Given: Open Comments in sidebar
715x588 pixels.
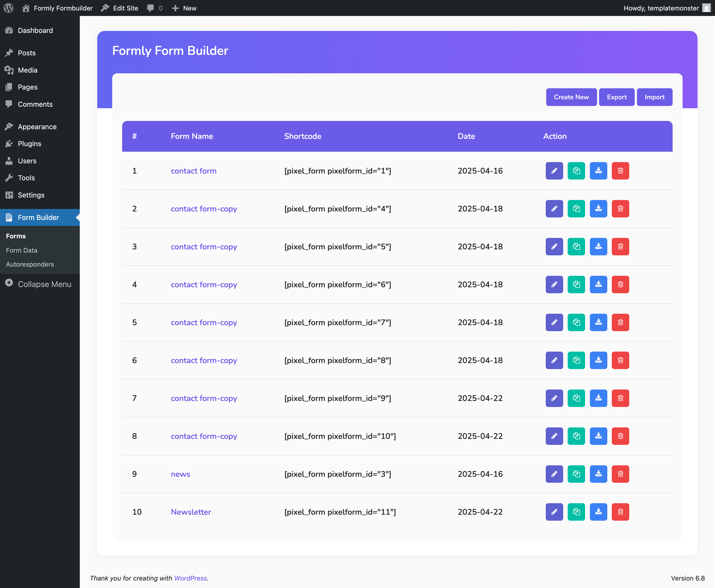Looking at the screenshot, I should click(x=40, y=104).
